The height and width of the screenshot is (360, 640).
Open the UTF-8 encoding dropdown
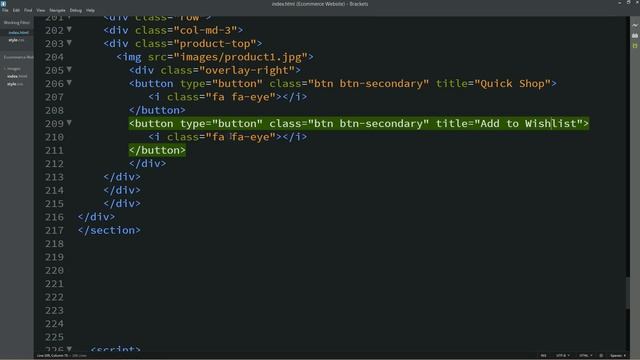click(562, 356)
